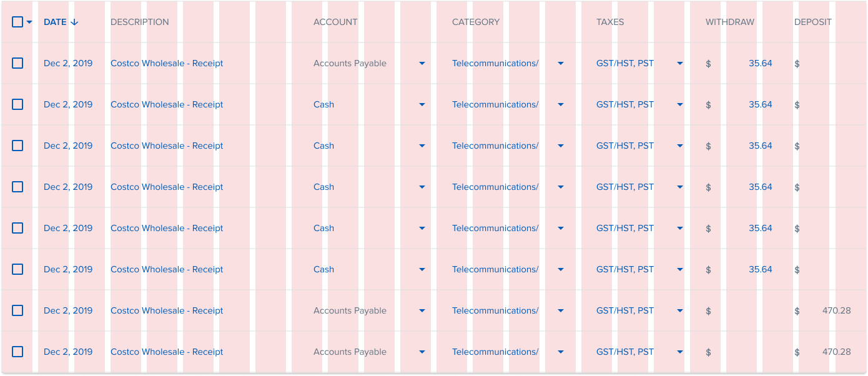Select the fourth row's checkbox

click(17, 187)
